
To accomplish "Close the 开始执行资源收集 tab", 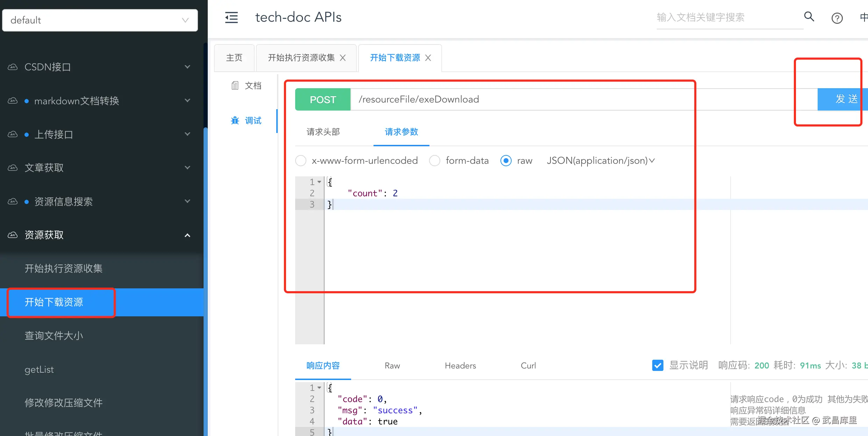I will coord(343,58).
